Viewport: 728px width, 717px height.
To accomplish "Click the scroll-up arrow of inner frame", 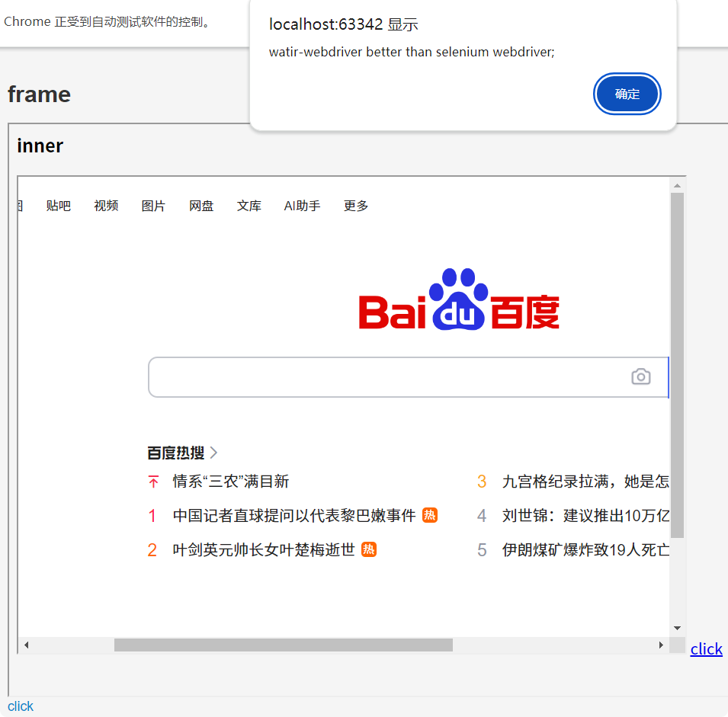I will (x=678, y=186).
